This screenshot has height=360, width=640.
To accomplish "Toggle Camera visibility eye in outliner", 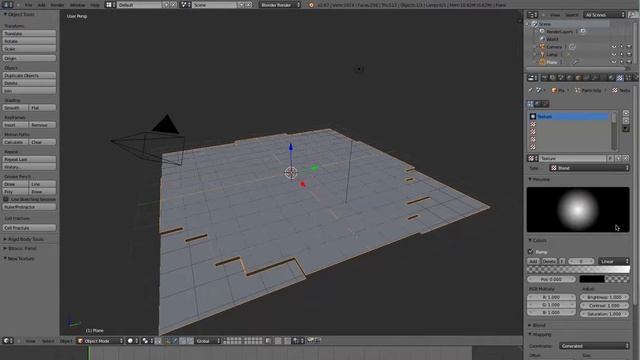I will tap(613, 47).
